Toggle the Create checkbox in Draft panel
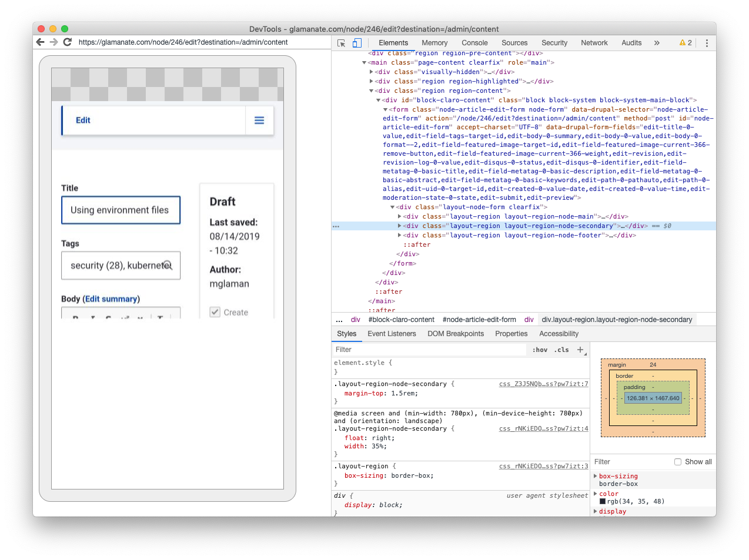Screen dimensions: 749x560 [215, 312]
